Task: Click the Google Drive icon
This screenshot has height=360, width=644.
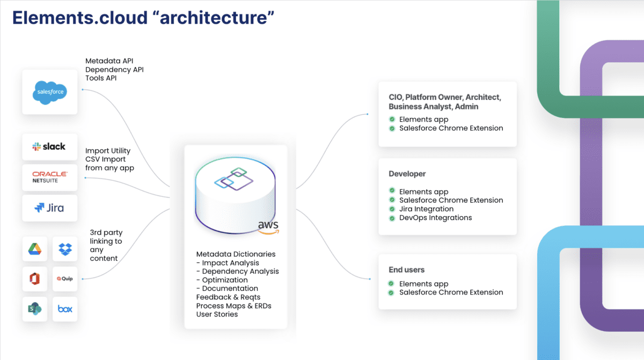Action: pos(35,249)
